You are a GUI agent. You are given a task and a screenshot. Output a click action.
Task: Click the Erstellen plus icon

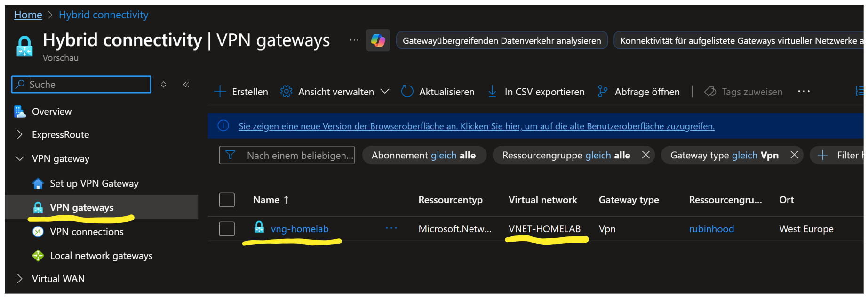[220, 92]
